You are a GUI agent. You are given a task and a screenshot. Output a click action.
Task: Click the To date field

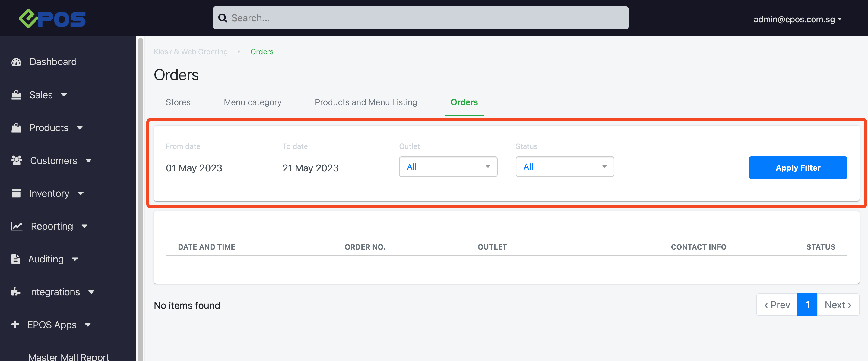331,168
